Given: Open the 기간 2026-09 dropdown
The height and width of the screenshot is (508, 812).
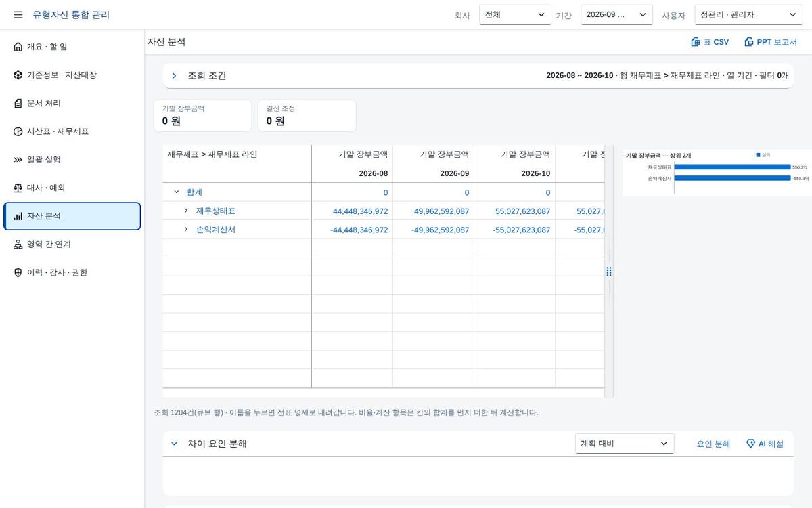Looking at the screenshot, I should pos(616,14).
